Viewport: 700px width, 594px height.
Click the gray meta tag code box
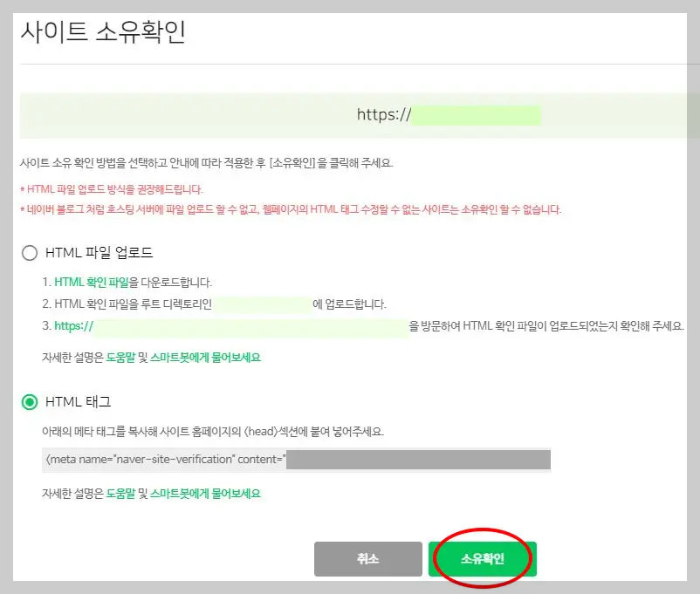(x=294, y=459)
